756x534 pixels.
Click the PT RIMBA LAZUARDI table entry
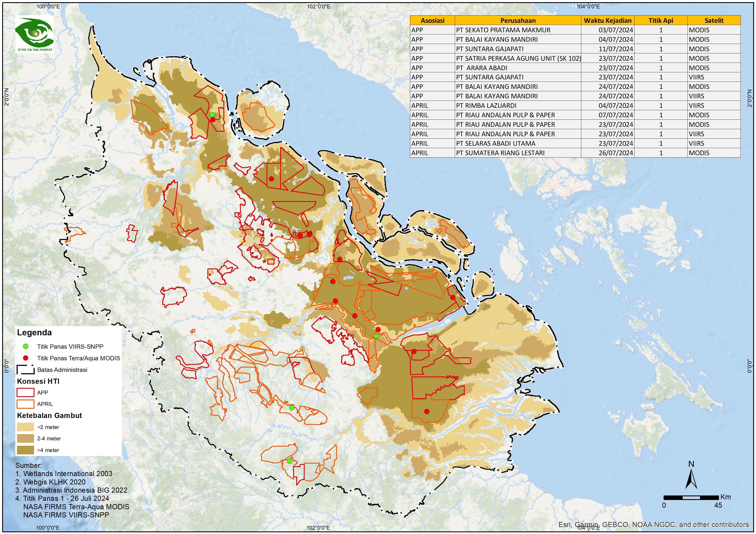(486, 106)
